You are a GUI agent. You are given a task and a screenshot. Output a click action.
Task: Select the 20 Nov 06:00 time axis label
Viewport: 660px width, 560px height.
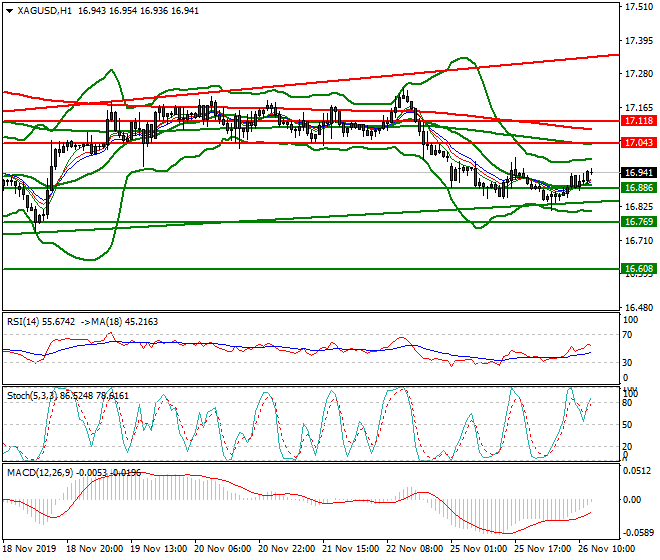pos(223,549)
